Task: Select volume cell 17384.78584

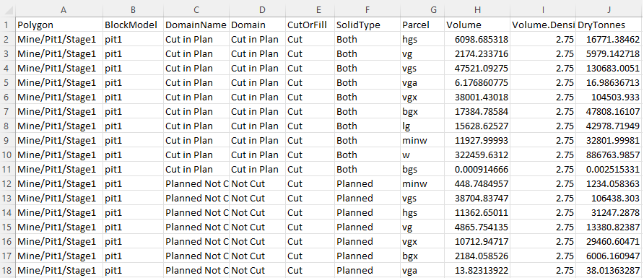Action: [477, 111]
